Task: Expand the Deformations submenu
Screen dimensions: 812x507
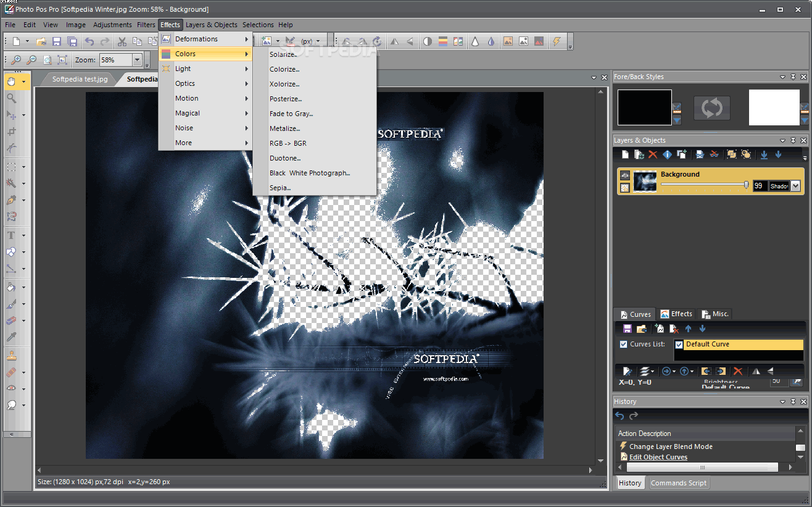Action: point(205,39)
